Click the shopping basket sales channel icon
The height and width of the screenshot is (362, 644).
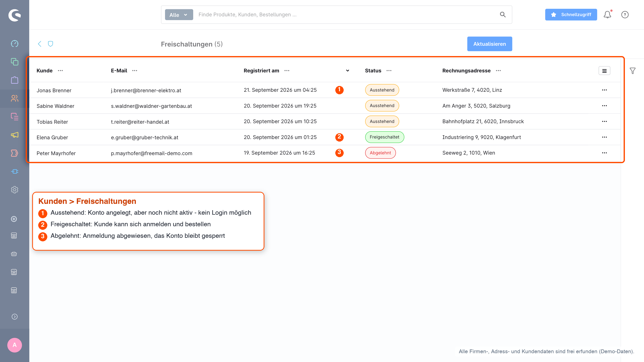click(x=14, y=254)
